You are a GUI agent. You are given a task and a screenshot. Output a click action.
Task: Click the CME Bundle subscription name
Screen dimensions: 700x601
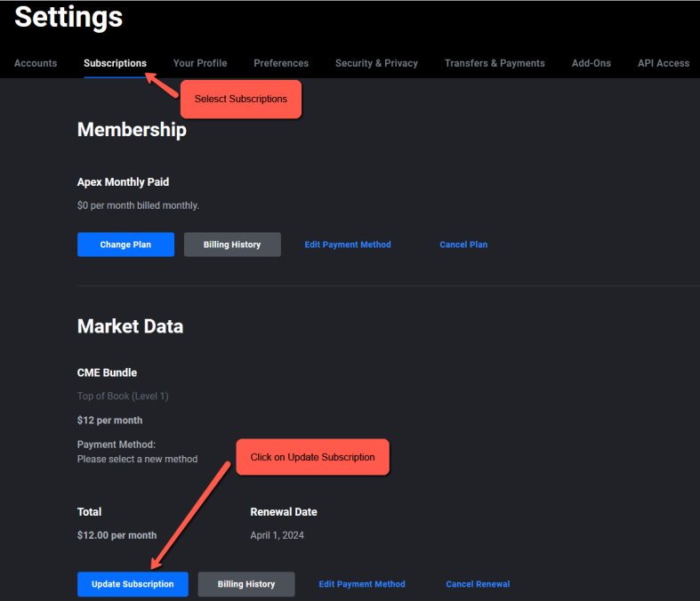click(x=107, y=373)
